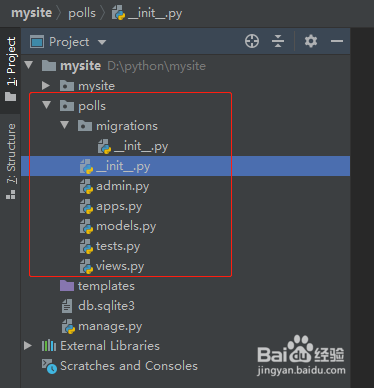This screenshot has width=374, height=388.
Task: Click the Structure tab grid icon
Action: (x=11, y=194)
